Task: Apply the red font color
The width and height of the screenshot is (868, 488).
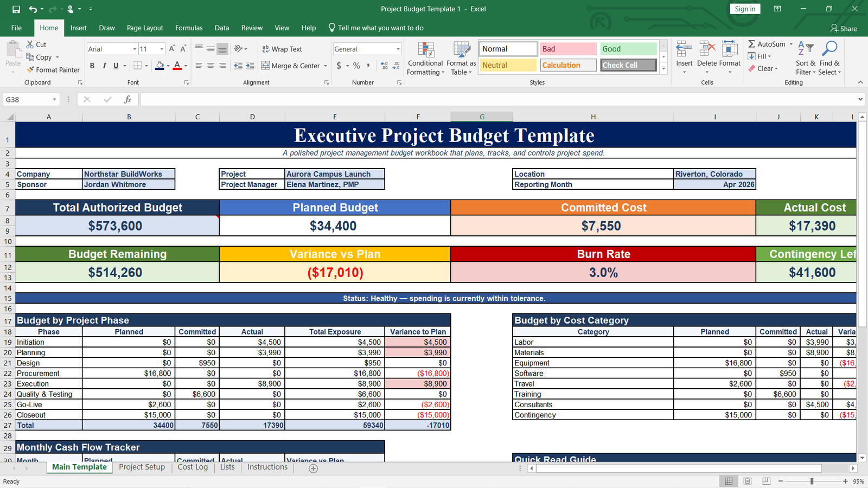Action: pos(177,66)
